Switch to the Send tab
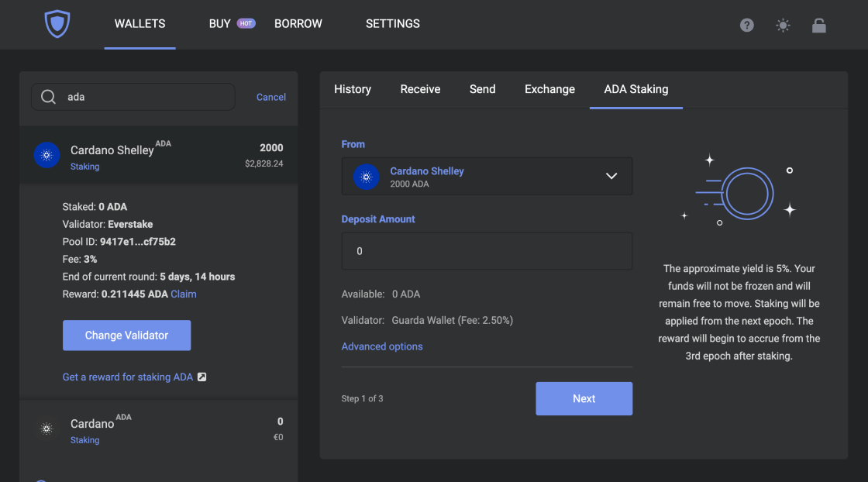Viewport: 868px width, 482px height. 482,89
